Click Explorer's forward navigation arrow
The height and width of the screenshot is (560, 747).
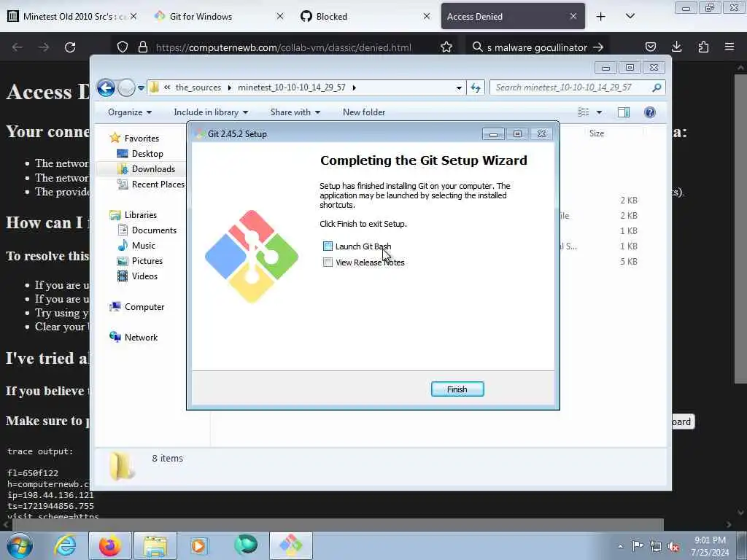coord(126,87)
